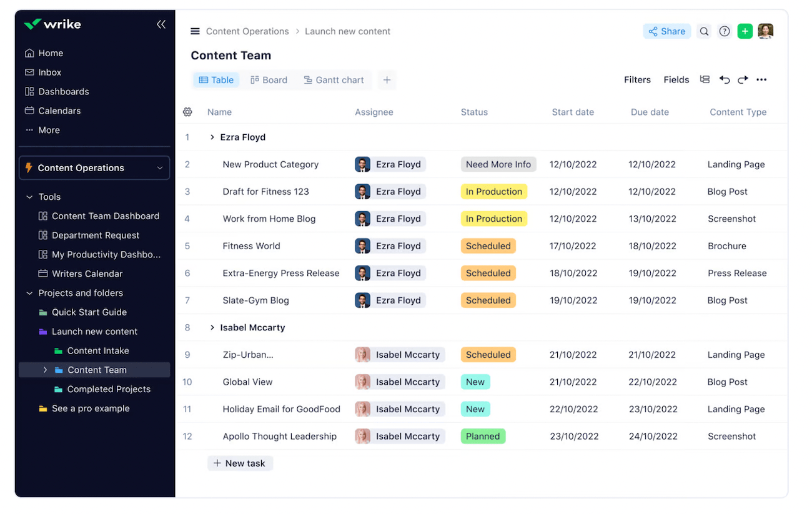Collapse the sidebar with double-chevron icon
812x514 pixels.
[x=161, y=24]
